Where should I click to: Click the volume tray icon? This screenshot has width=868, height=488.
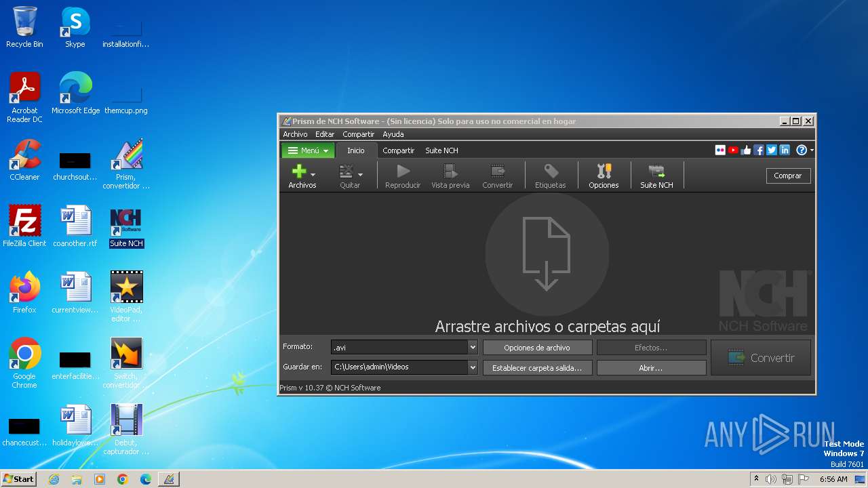[770, 479]
